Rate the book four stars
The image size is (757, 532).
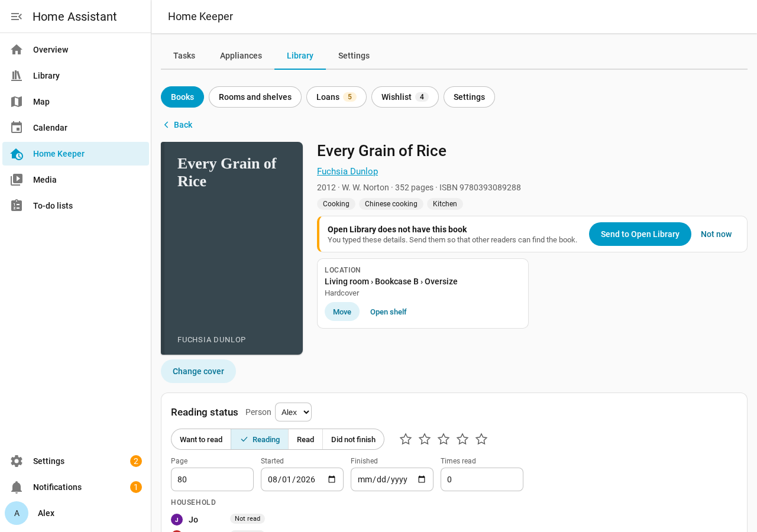click(462, 439)
